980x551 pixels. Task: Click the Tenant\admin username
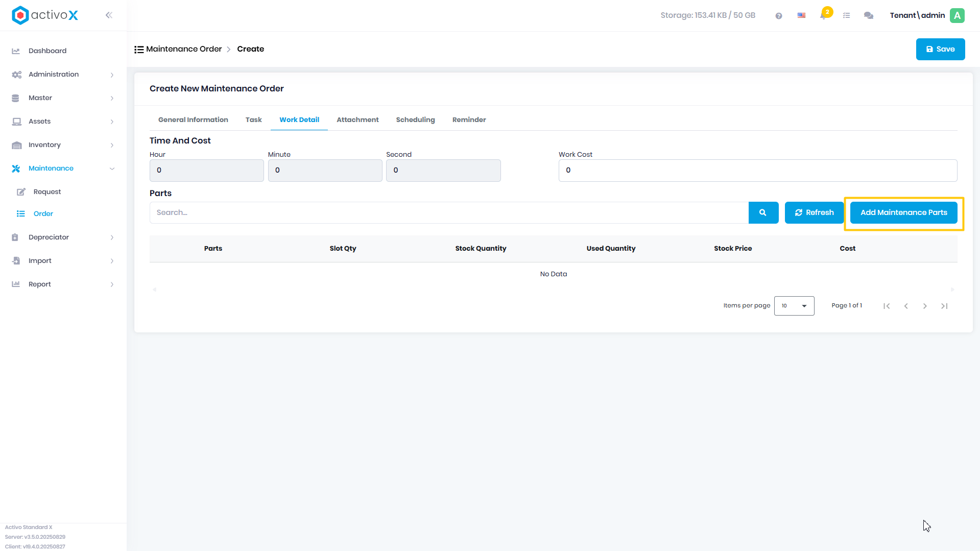coord(917,15)
